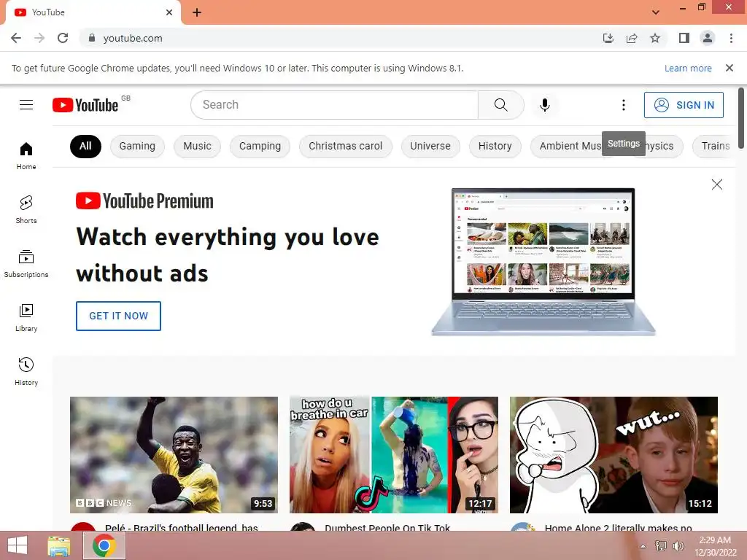Bookmark this tab with star icon
Viewport: 747px width, 560px height.
(x=655, y=38)
